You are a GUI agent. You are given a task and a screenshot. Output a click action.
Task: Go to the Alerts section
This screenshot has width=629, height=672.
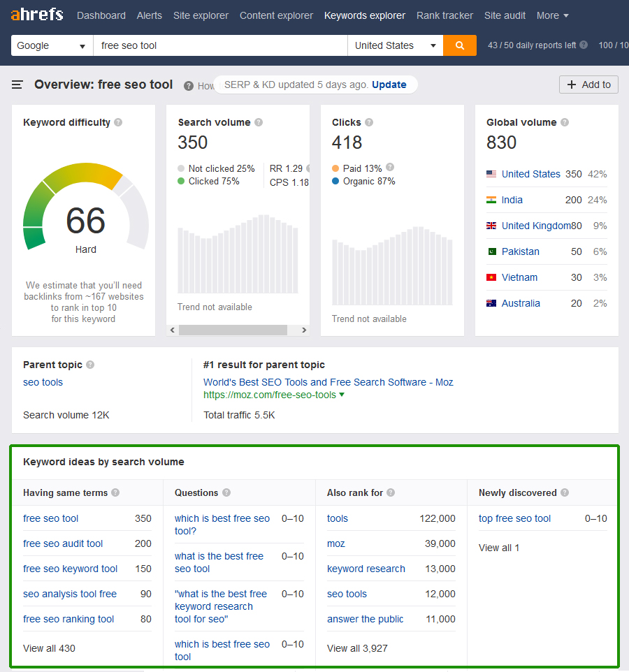coord(149,15)
